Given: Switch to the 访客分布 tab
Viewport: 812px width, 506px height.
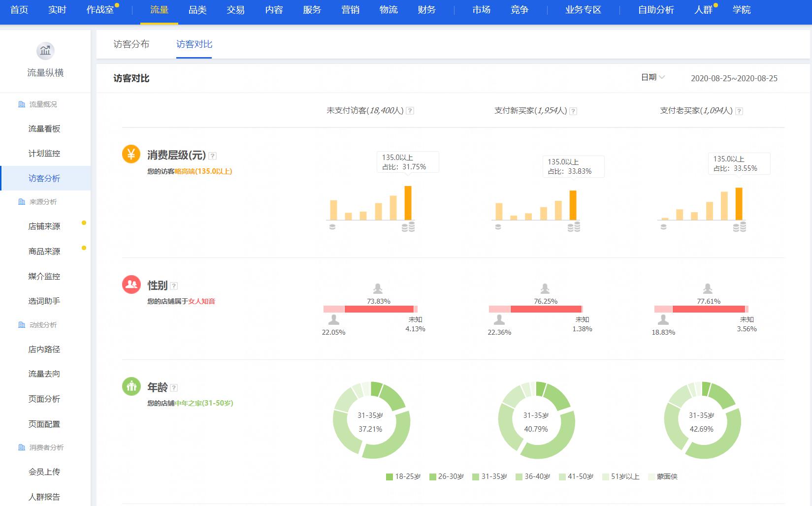Looking at the screenshot, I should pos(132,44).
